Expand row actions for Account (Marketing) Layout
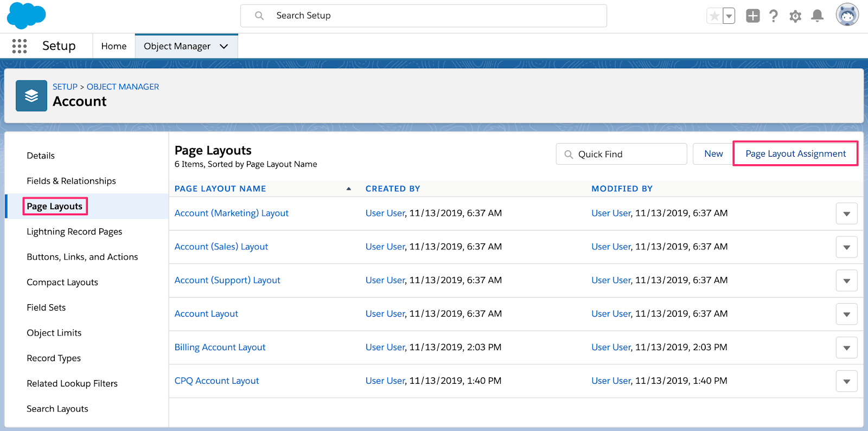This screenshot has width=868, height=431. pyautogui.click(x=846, y=214)
